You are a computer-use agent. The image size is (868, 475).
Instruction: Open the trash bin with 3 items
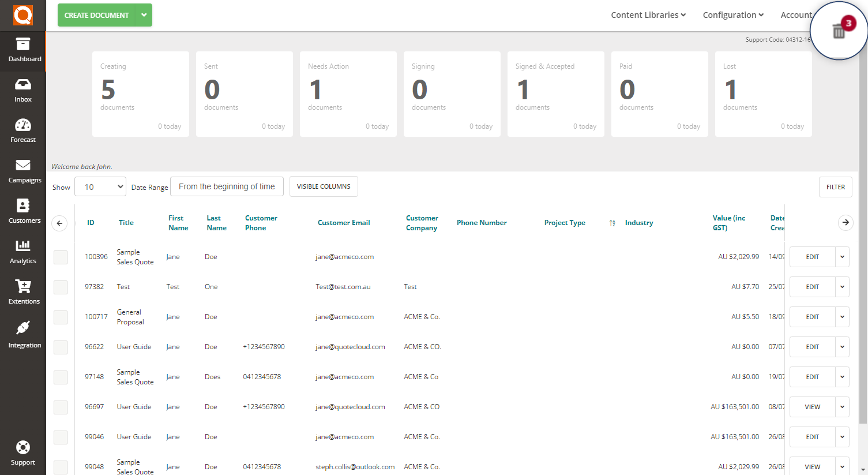[x=839, y=30]
